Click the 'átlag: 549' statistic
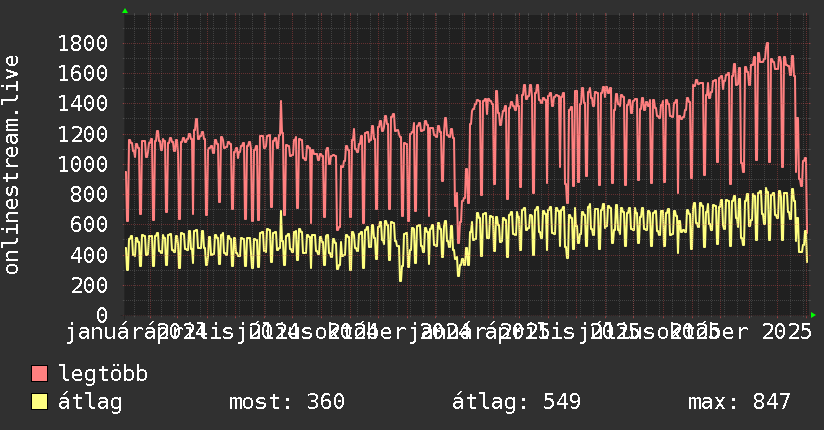The height and width of the screenshot is (430, 824). coord(517,402)
